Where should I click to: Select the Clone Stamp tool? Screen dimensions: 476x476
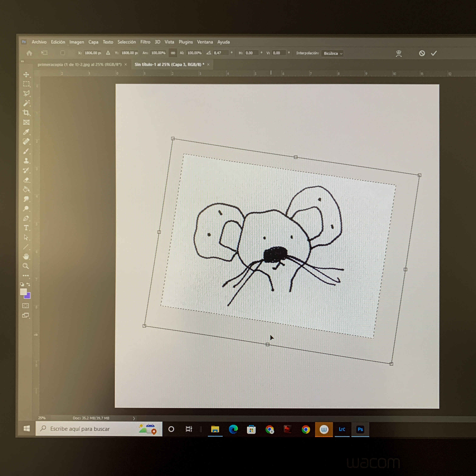26,161
